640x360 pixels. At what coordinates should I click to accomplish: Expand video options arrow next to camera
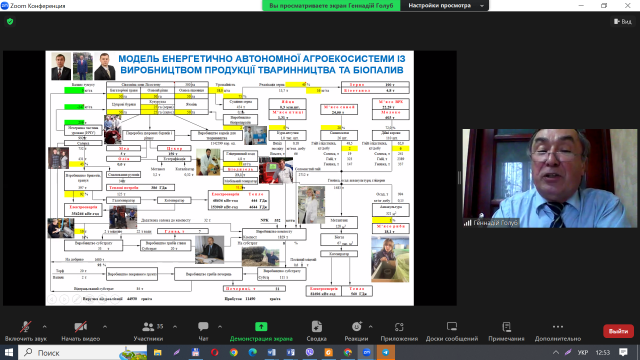(105, 327)
